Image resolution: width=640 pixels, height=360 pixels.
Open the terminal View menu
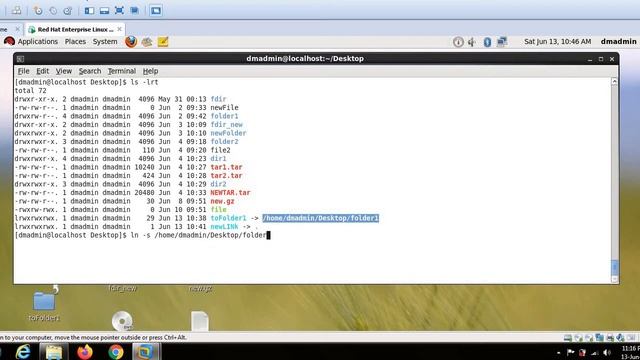(64, 71)
